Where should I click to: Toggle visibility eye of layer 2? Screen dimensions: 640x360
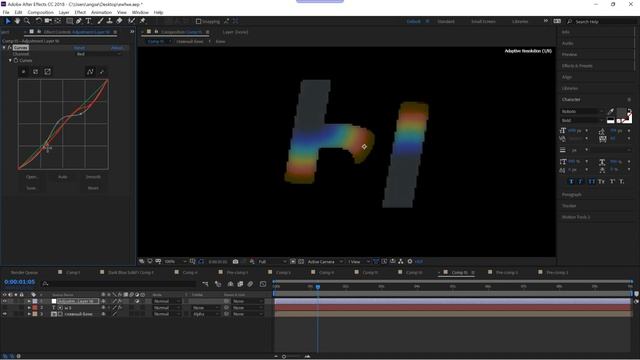point(4,308)
